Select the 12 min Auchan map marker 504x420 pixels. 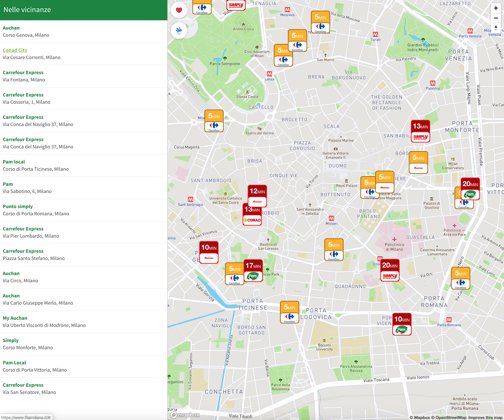click(257, 196)
